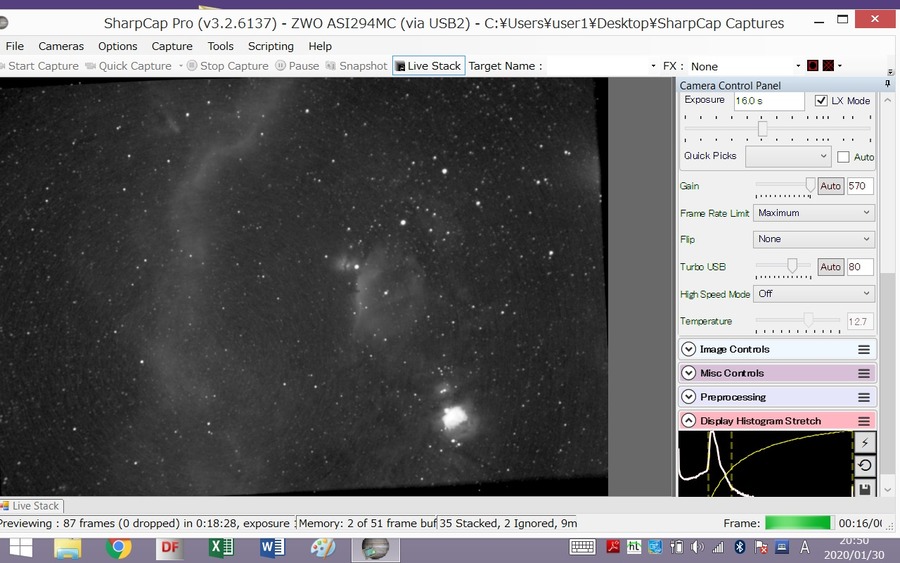Toggle the Gain Auto button

831,186
